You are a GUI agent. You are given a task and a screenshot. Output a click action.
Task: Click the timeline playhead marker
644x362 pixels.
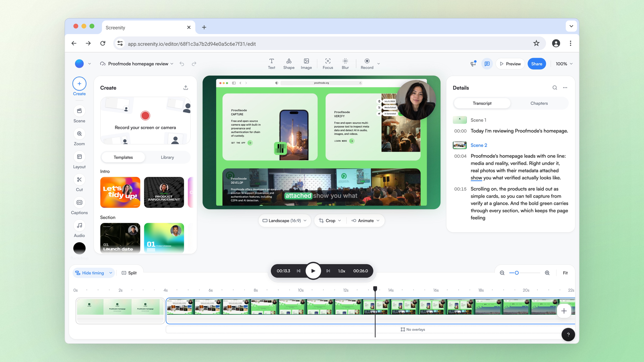pos(375,289)
